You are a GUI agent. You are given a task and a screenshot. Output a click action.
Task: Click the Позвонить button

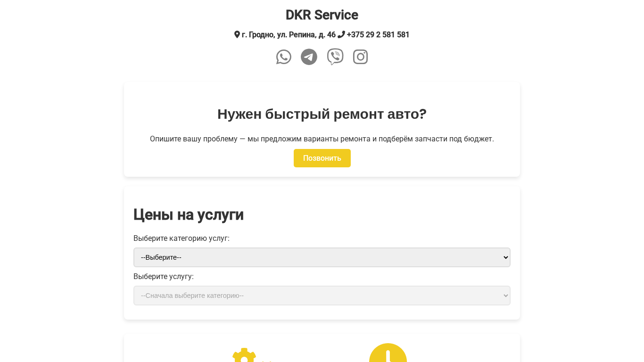pyautogui.click(x=322, y=158)
